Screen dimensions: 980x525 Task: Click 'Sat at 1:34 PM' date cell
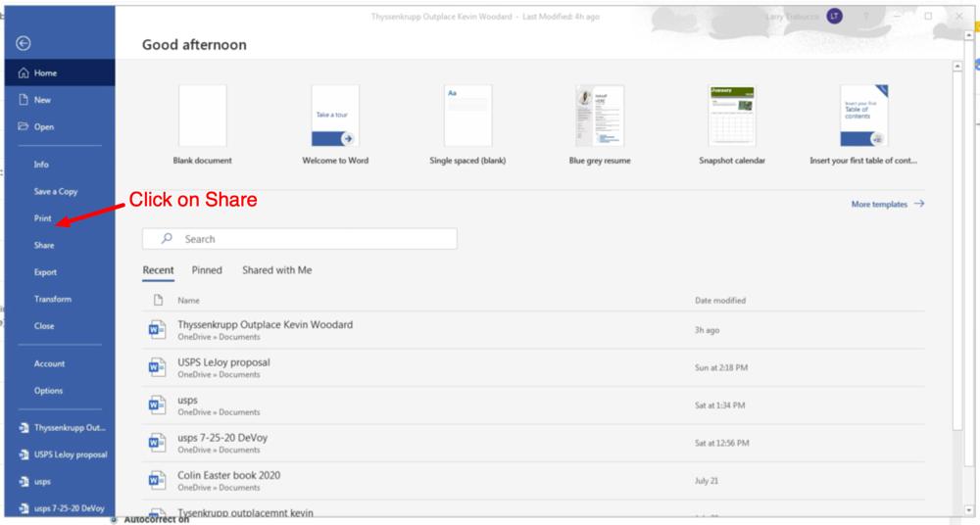pos(719,405)
